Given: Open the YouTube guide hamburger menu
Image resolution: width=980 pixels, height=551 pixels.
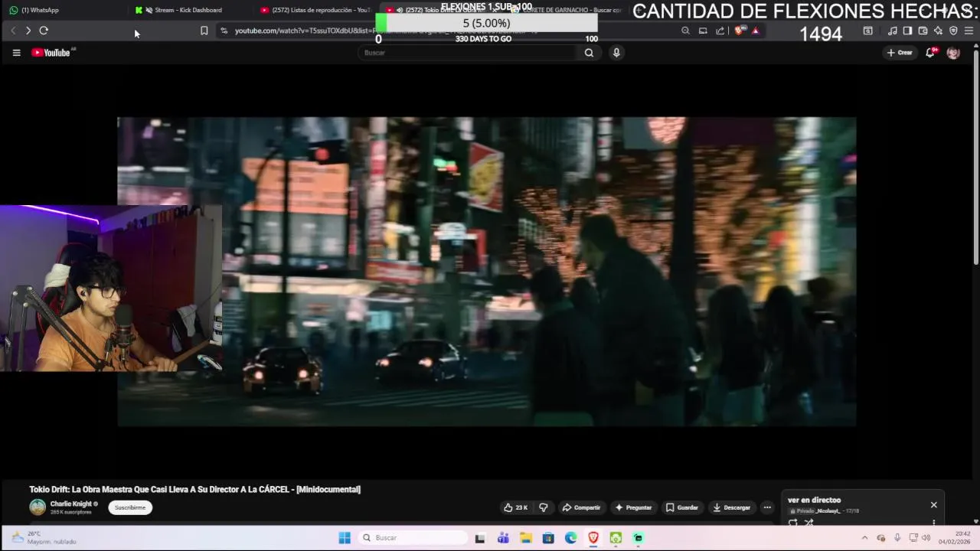Looking at the screenshot, I should [16, 53].
